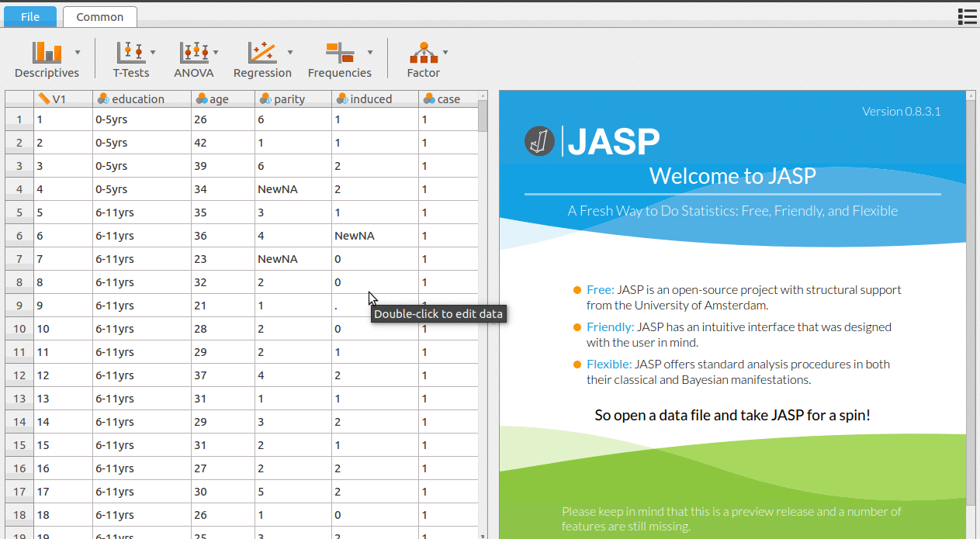Screen dimensions: 980x539
Task: Select the education column header
Action: [142, 98]
